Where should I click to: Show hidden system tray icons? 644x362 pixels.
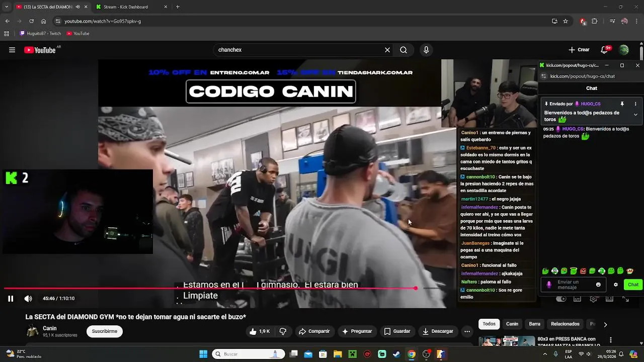pos(545,354)
